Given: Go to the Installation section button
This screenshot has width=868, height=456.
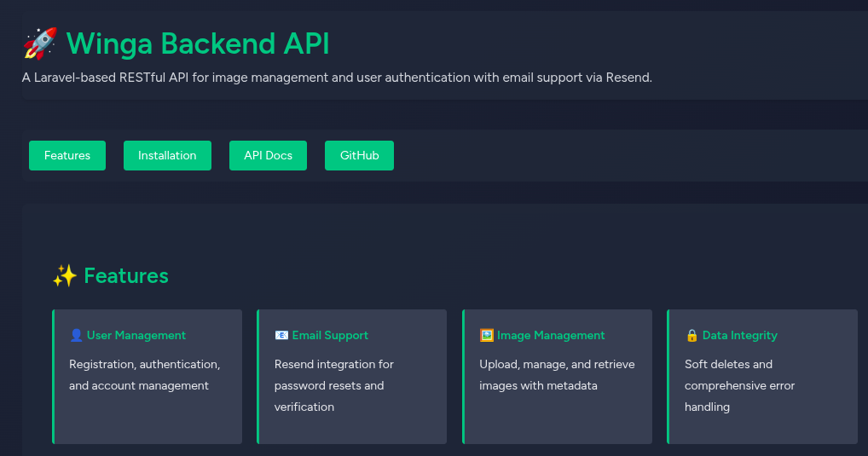Looking at the screenshot, I should (167, 155).
